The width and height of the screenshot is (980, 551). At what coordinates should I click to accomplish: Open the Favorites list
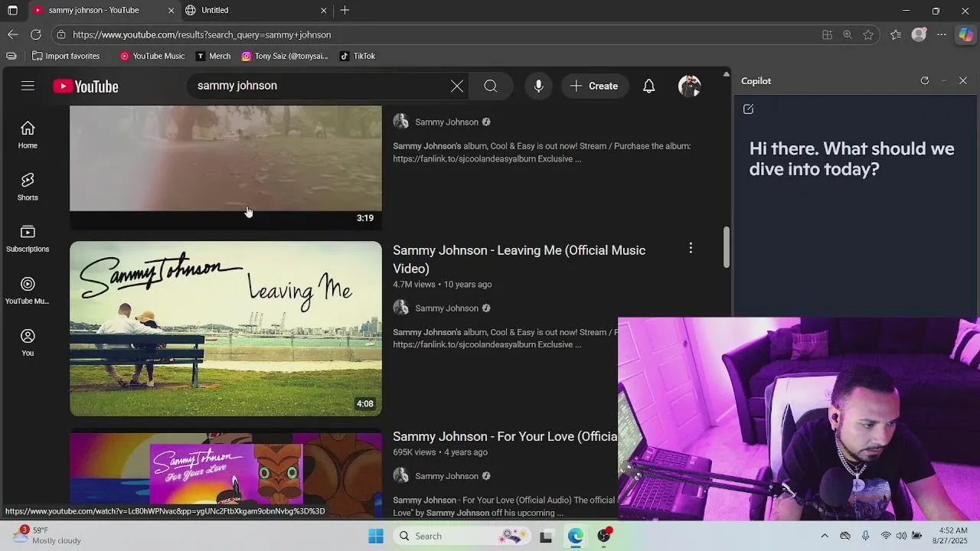click(895, 34)
